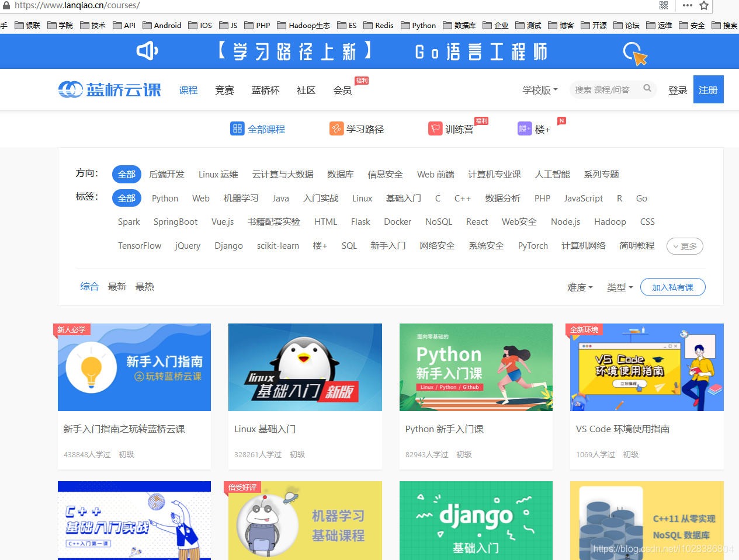Screen dimensions: 739x560
Task: Click the browser QR code icon
Action: pyautogui.click(x=664, y=5)
